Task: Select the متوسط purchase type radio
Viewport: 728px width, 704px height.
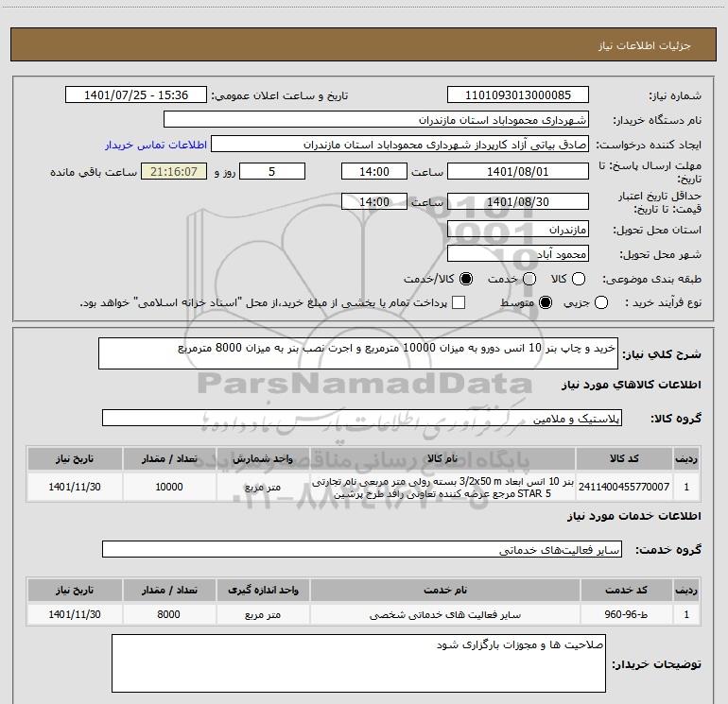Action: tap(546, 302)
